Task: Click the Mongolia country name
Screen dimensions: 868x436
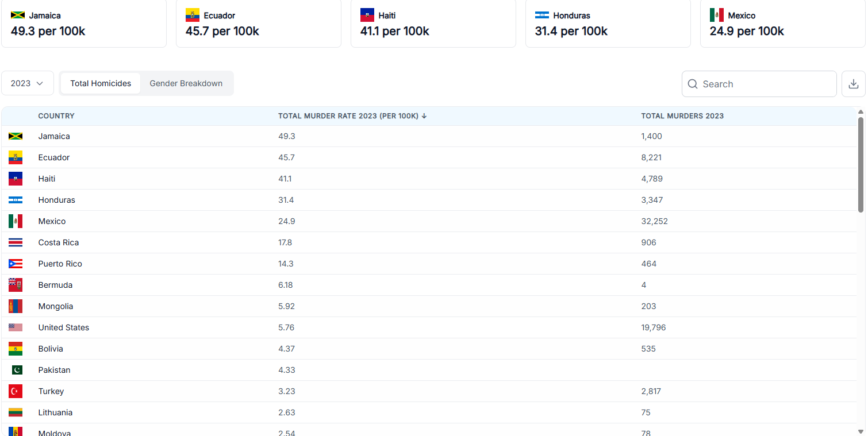Action: point(56,306)
